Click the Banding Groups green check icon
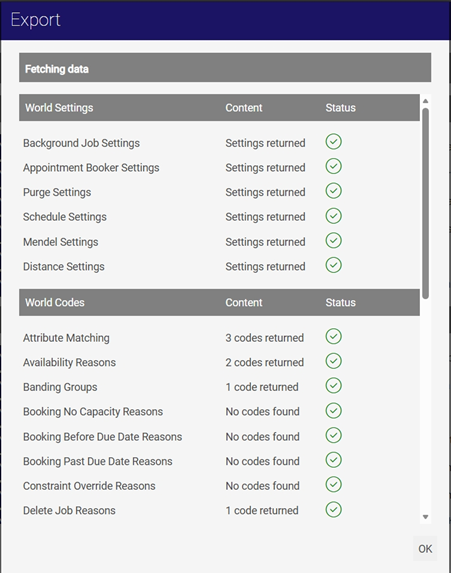The height and width of the screenshot is (573, 451). 333,386
